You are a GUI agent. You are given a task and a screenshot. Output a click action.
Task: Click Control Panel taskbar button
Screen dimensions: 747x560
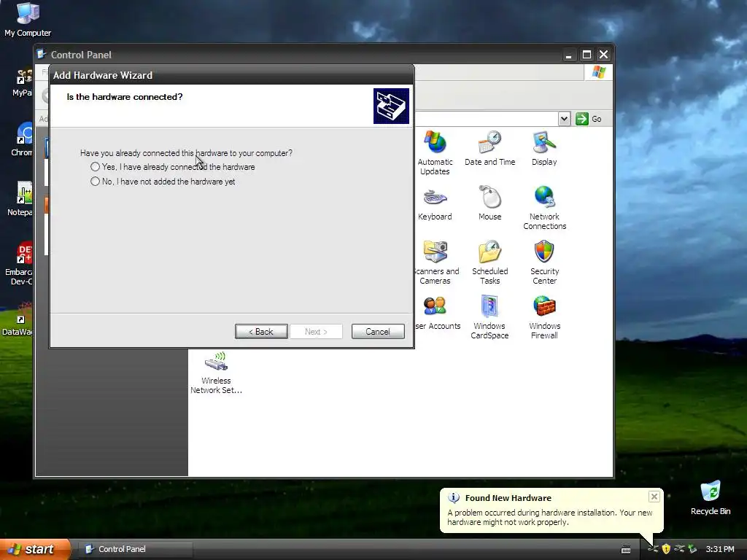(x=135, y=549)
